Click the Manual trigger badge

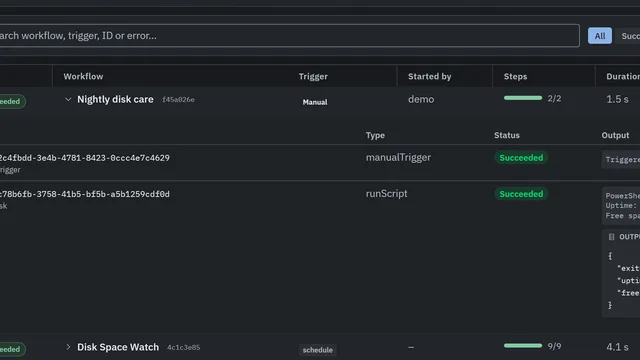315,102
